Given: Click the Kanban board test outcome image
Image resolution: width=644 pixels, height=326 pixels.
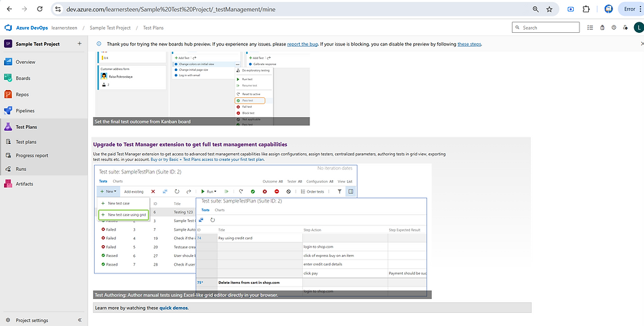Looking at the screenshot, I should click(x=202, y=89).
